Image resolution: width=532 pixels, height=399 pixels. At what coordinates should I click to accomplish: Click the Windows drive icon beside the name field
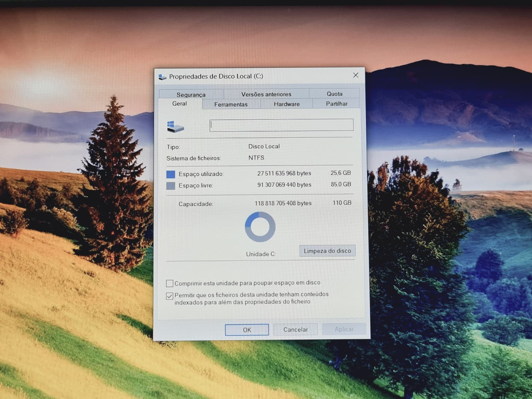tap(175, 127)
